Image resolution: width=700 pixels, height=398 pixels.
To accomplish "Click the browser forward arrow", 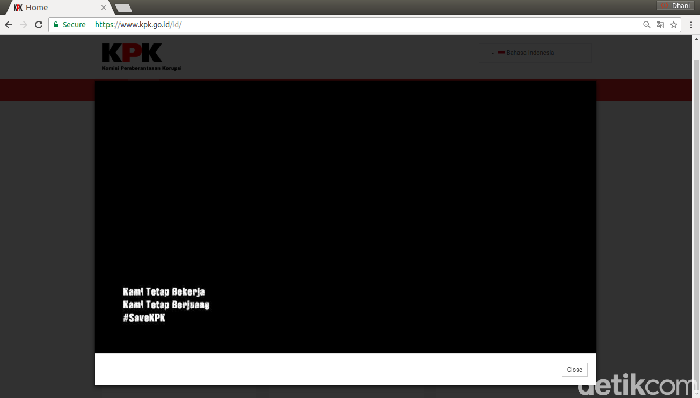I will [24, 25].
